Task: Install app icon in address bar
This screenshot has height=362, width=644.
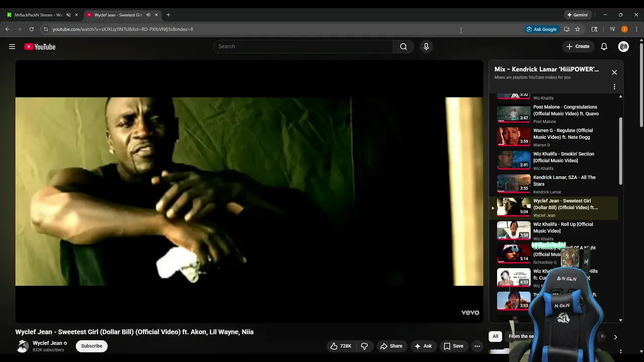Action: [x=567, y=29]
